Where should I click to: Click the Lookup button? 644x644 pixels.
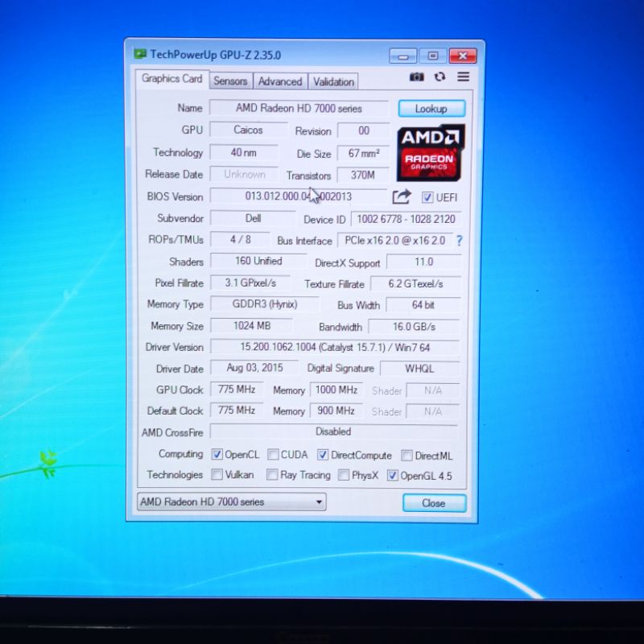pyautogui.click(x=431, y=109)
